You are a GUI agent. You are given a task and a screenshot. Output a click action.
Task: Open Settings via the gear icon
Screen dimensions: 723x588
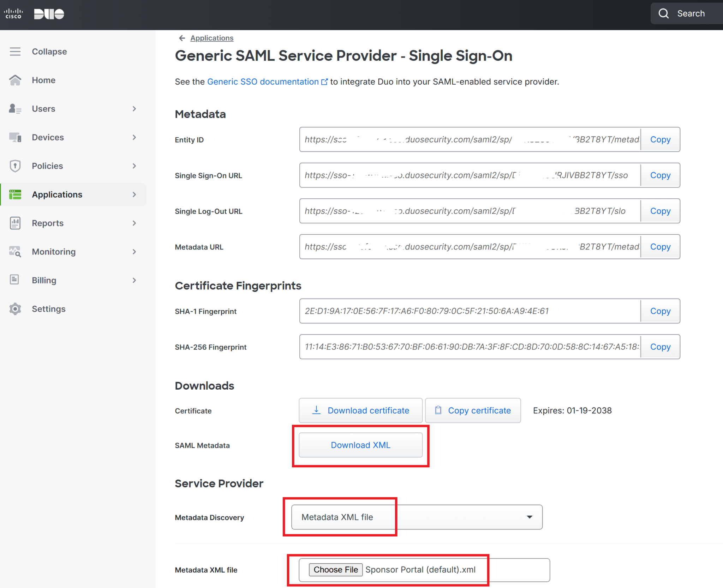click(15, 308)
